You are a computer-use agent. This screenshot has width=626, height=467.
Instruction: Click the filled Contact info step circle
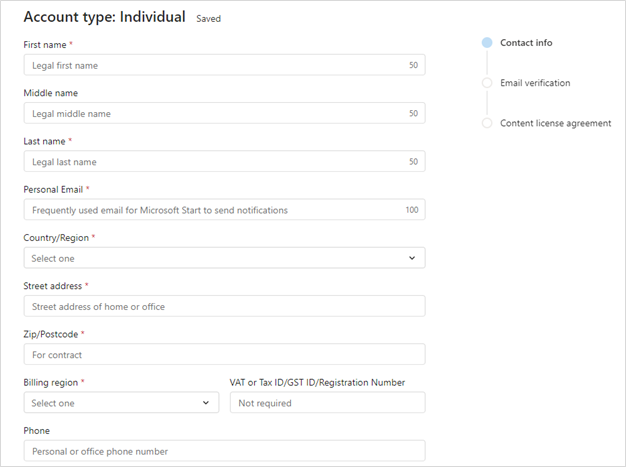(487, 43)
